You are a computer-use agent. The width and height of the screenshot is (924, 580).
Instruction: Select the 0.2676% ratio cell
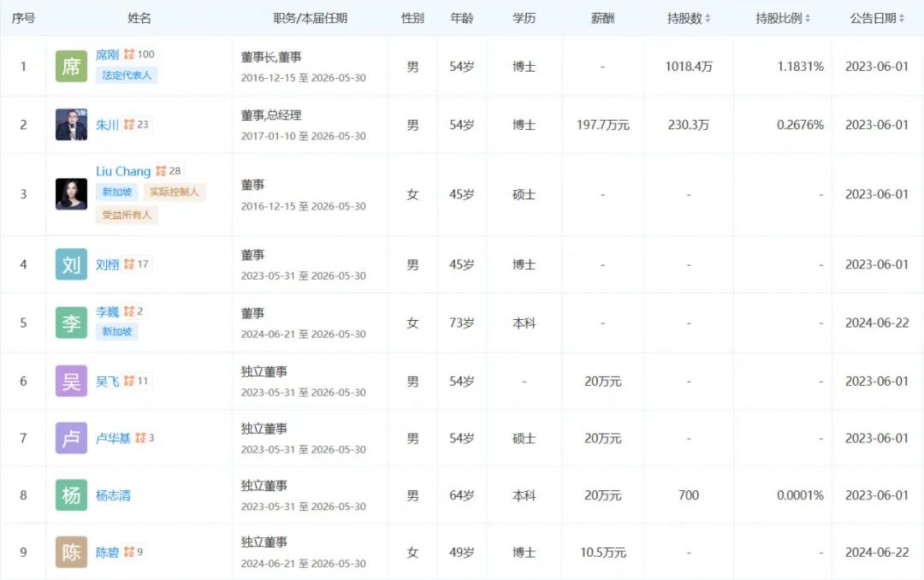tap(800, 125)
